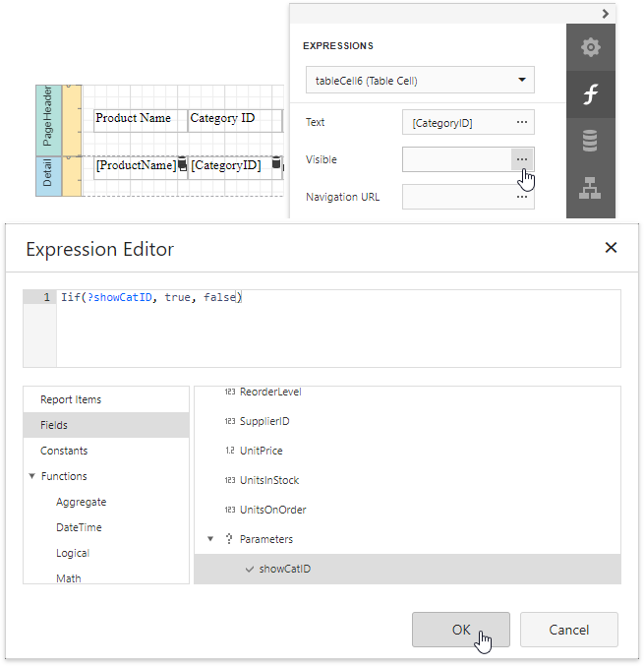644x666 pixels.
Task: Select the Report Items category
Action: 71,399
